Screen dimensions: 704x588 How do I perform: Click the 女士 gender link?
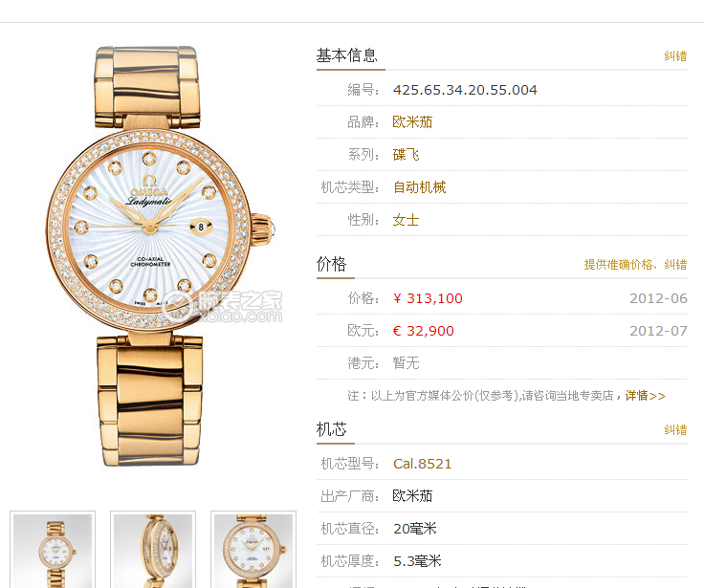click(x=406, y=220)
